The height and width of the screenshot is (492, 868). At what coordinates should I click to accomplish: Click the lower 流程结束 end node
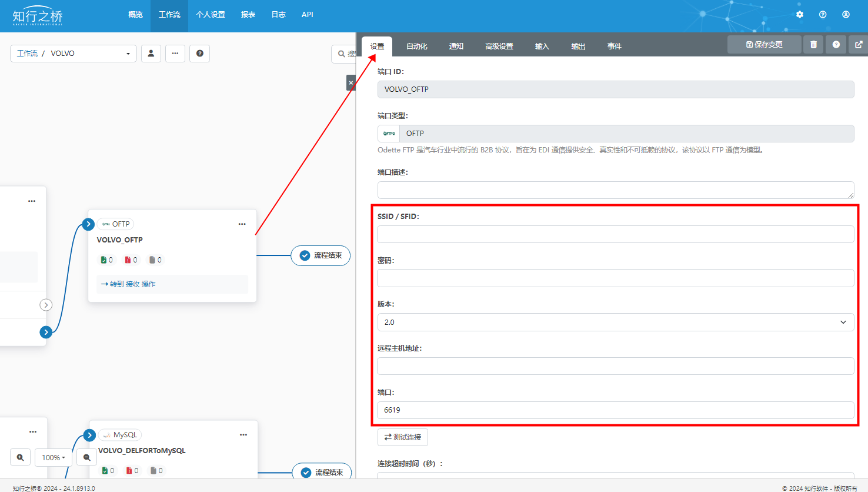(x=322, y=473)
